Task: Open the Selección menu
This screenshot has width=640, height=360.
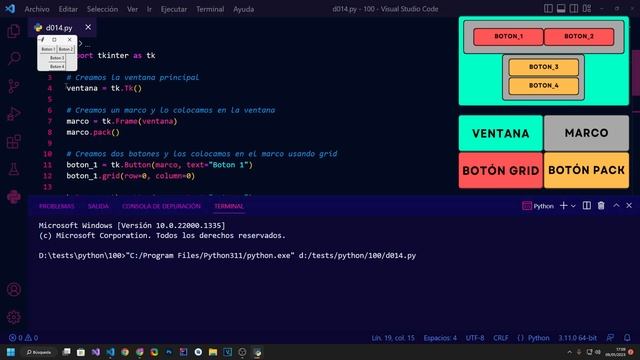Action: [x=102, y=9]
